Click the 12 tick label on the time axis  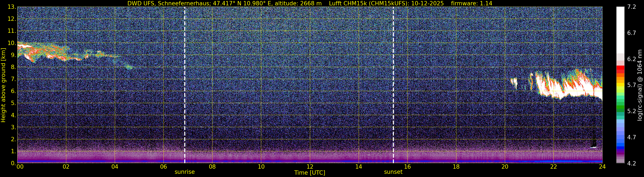[x=310, y=167]
